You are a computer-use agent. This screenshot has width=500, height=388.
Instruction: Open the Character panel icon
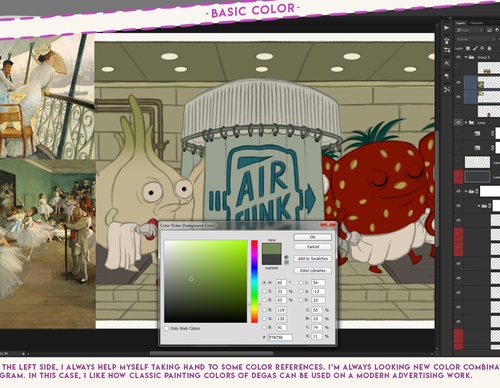click(447, 63)
